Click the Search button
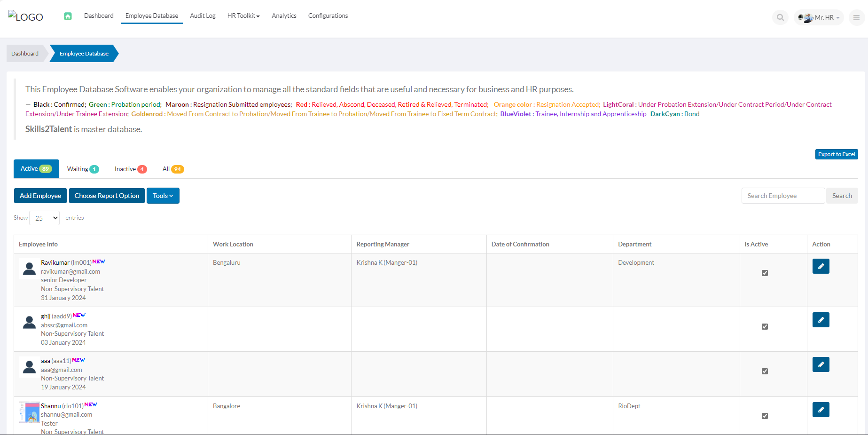 pyautogui.click(x=842, y=196)
